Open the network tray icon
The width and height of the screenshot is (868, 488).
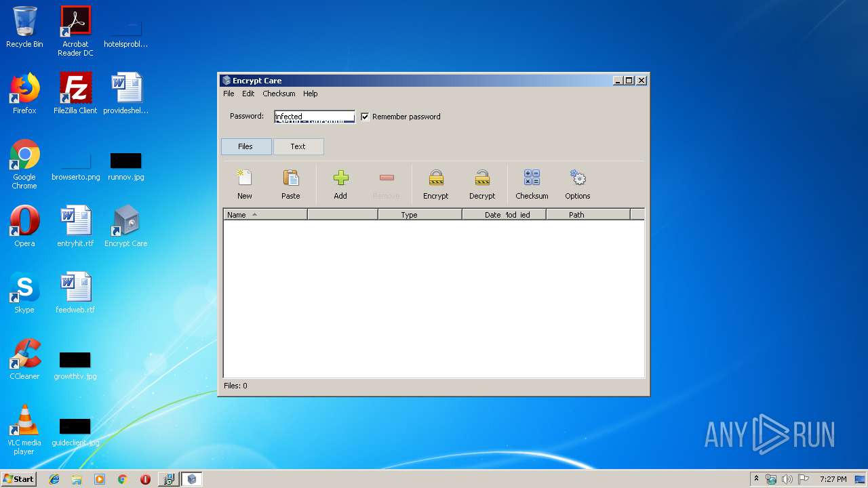coord(771,479)
